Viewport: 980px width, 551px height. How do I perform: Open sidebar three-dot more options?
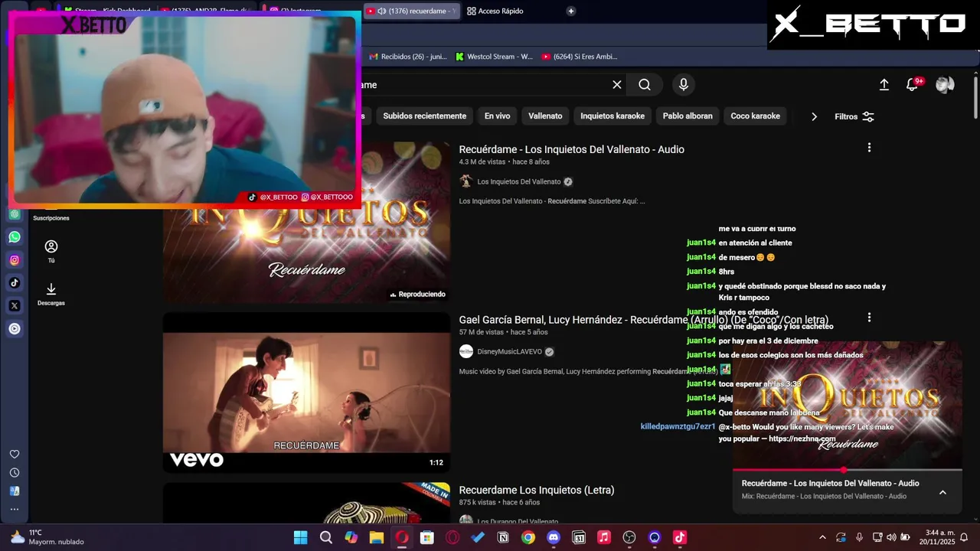point(15,509)
